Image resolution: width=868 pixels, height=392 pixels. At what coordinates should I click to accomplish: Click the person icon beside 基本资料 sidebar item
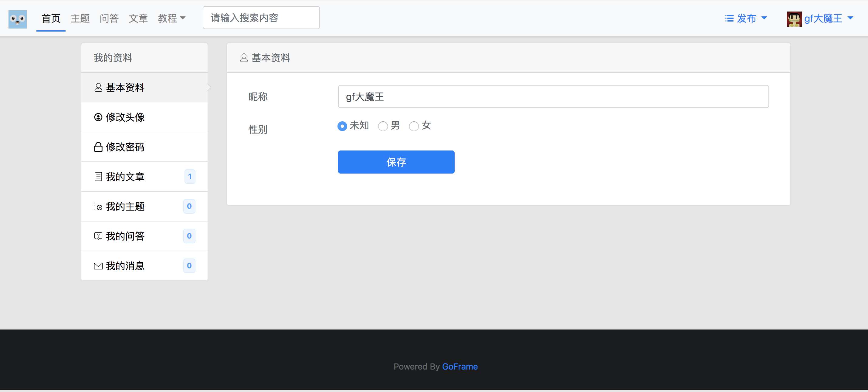98,88
